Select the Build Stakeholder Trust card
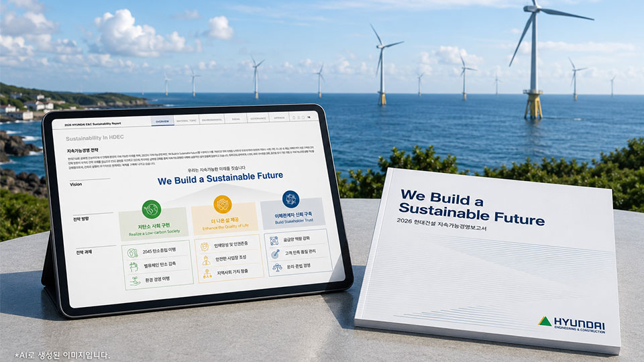This screenshot has width=644, height=362. click(x=293, y=213)
